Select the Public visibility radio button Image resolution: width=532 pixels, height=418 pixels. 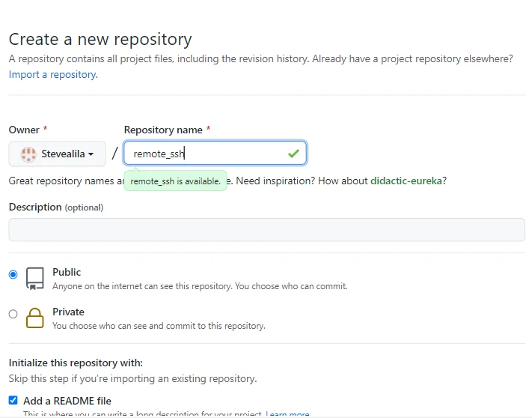point(13,275)
